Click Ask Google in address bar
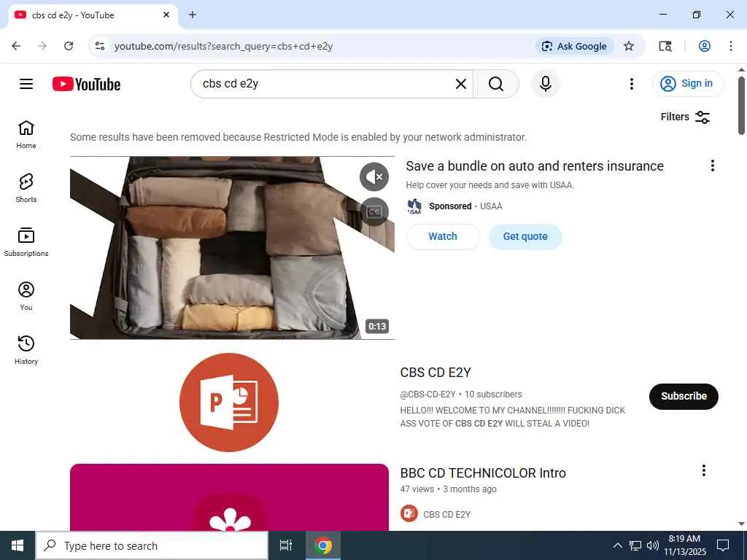 pos(575,46)
